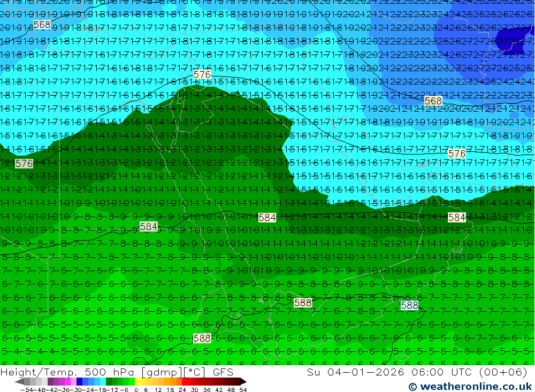535x392 pixels.
Task: Click the '06:00 UTC' time text
Action: tap(442, 372)
